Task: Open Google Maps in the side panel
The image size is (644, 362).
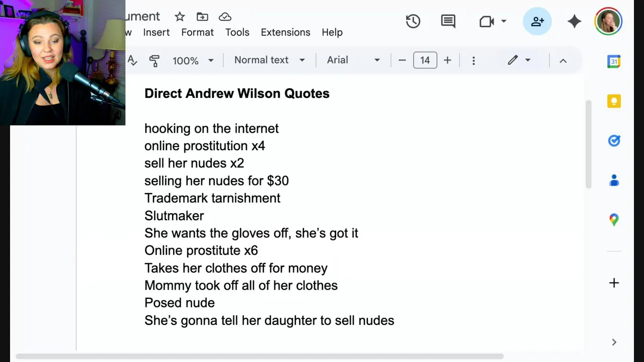Action: 614,220
